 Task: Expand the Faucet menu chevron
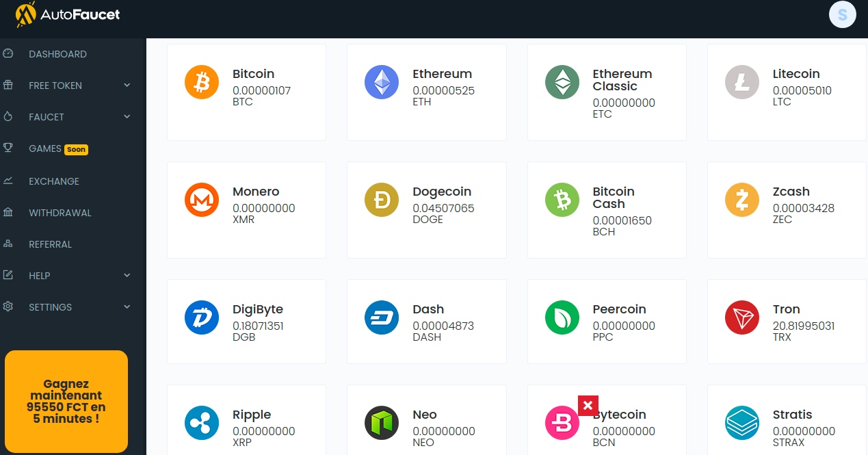click(127, 117)
